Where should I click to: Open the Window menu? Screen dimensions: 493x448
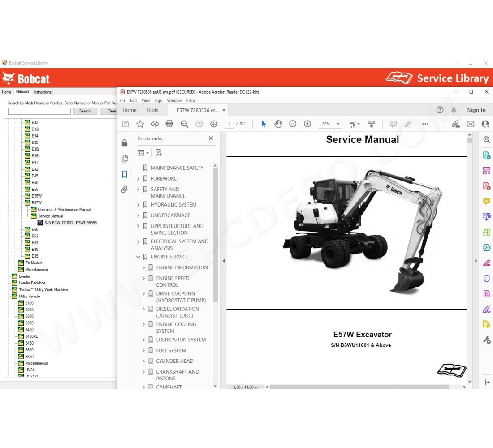(x=174, y=100)
